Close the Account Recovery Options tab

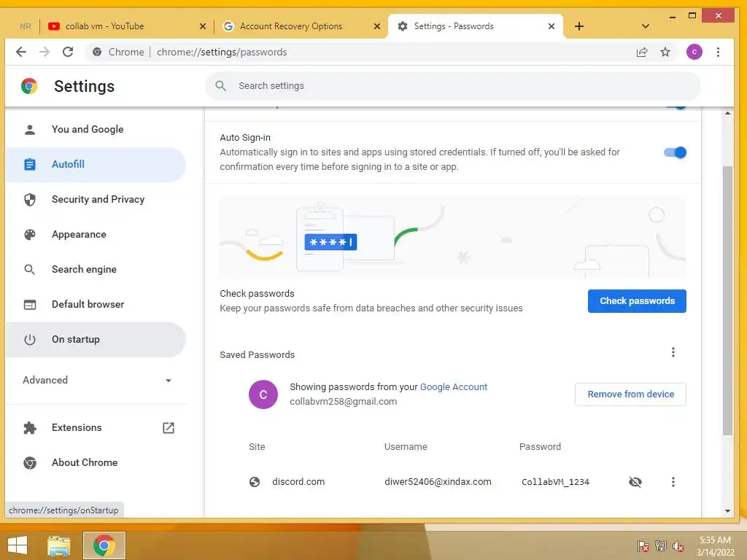click(377, 26)
